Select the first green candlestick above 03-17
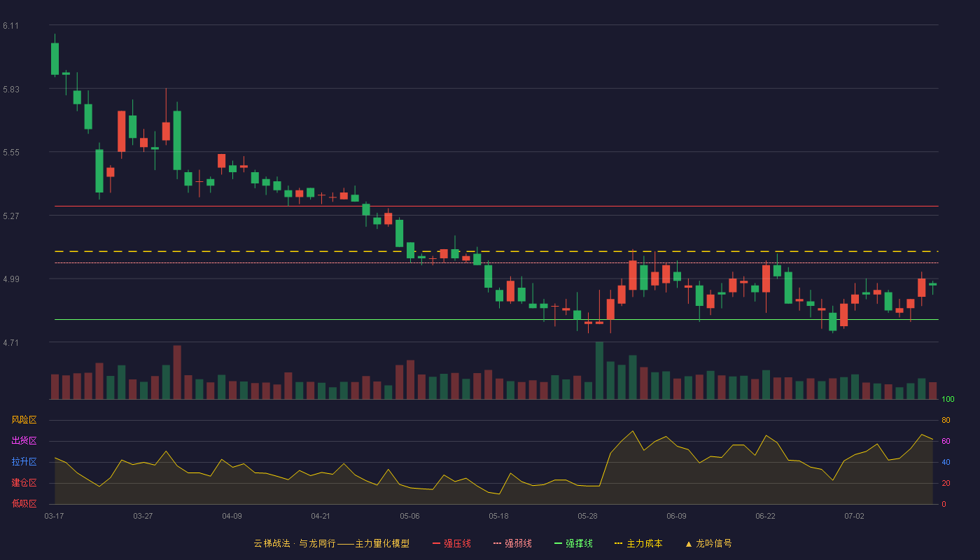This screenshot has height=560, width=980. [55, 59]
